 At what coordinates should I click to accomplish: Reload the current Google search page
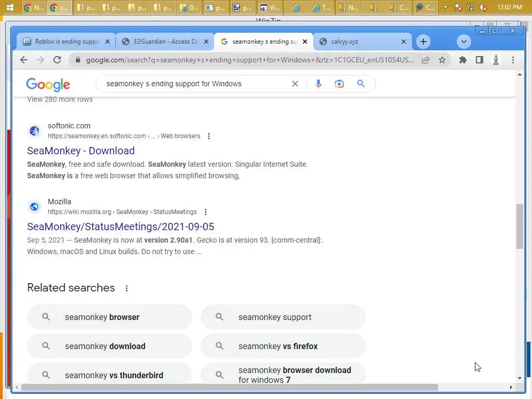[x=57, y=60]
